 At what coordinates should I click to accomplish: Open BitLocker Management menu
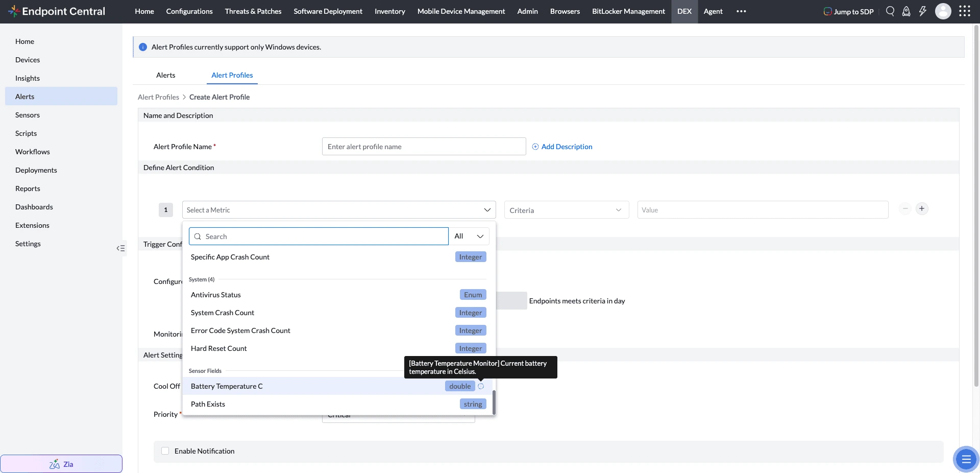click(628, 11)
